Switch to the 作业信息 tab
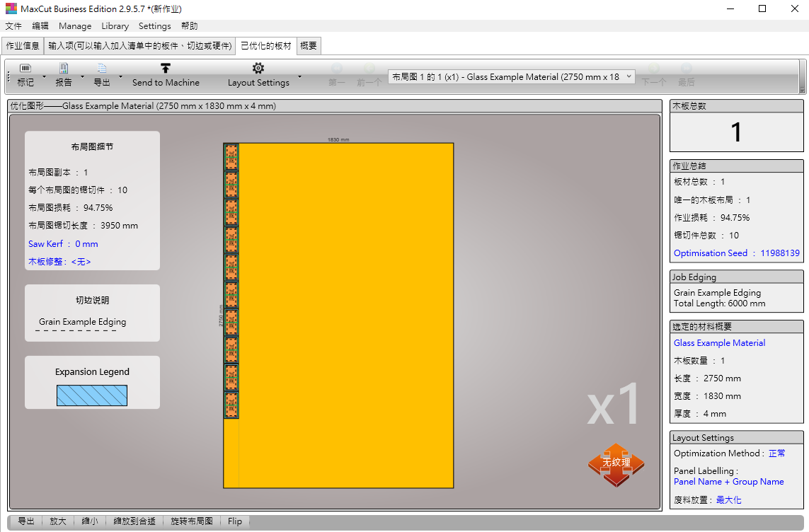Image resolution: width=809 pixels, height=532 pixels. pos(23,46)
